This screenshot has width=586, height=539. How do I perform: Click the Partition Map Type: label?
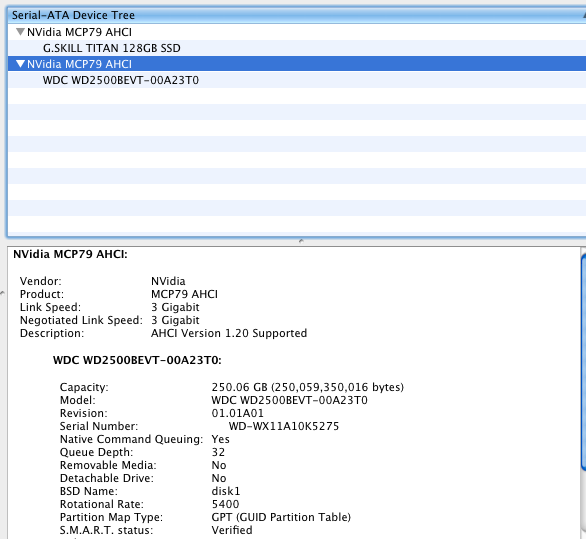click(x=111, y=517)
